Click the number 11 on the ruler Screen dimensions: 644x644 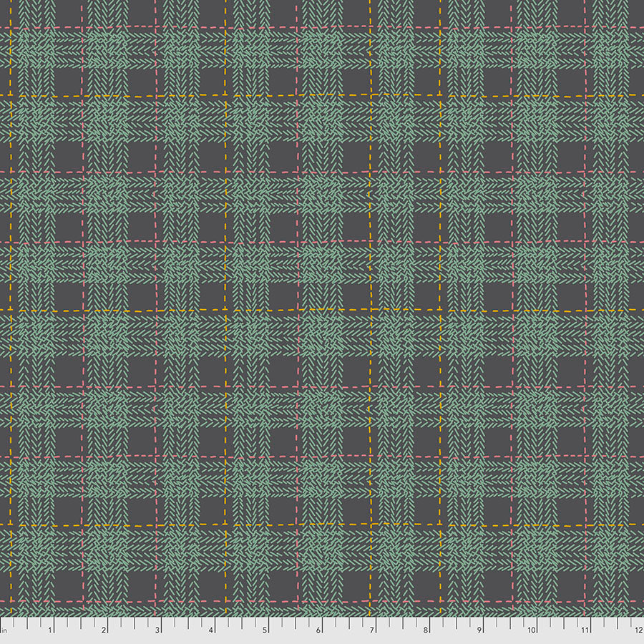pos(585,631)
